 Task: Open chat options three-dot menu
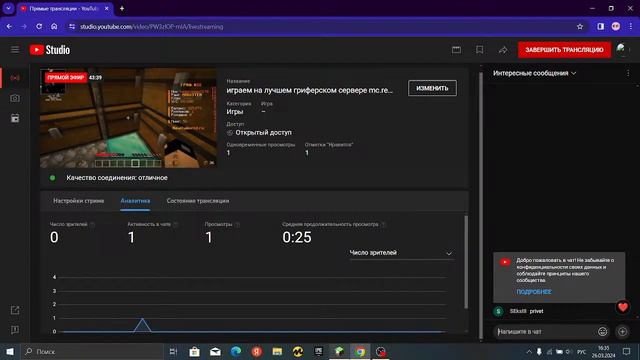(x=628, y=73)
